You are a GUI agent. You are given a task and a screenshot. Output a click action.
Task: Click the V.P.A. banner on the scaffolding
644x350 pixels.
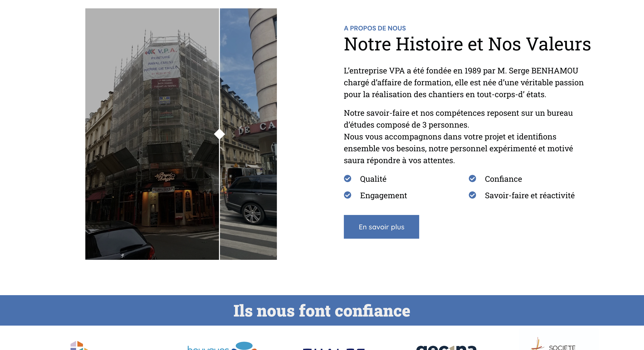pyautogui.click(x=162, y=63)
